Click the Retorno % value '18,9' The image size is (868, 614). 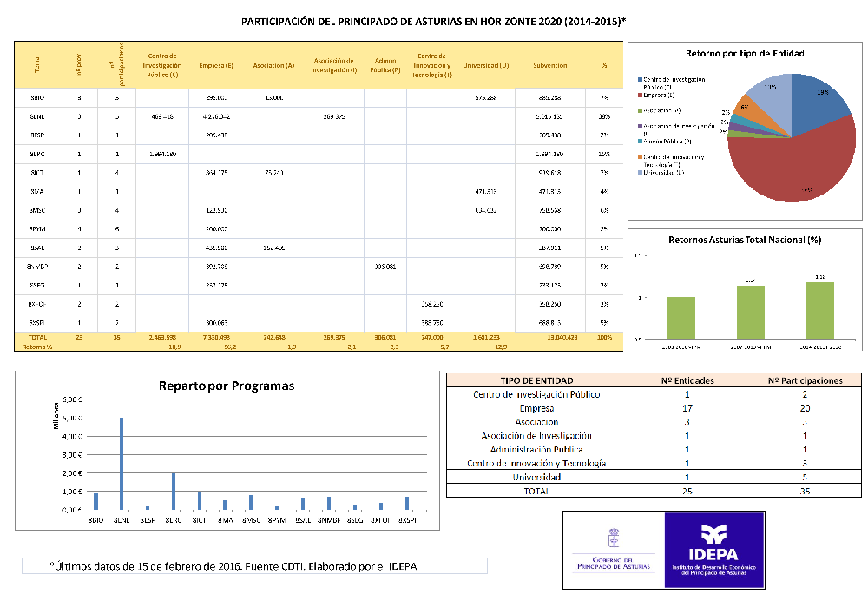click(174, 347)
